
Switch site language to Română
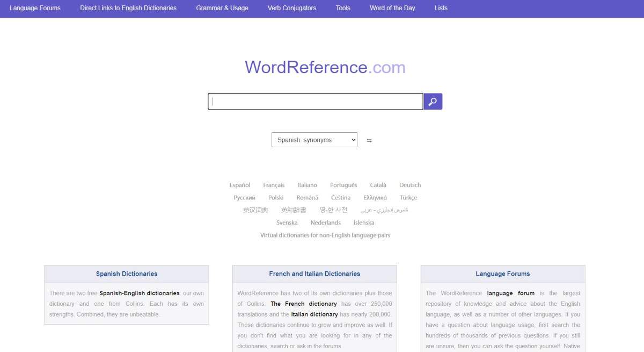point(308,198)
